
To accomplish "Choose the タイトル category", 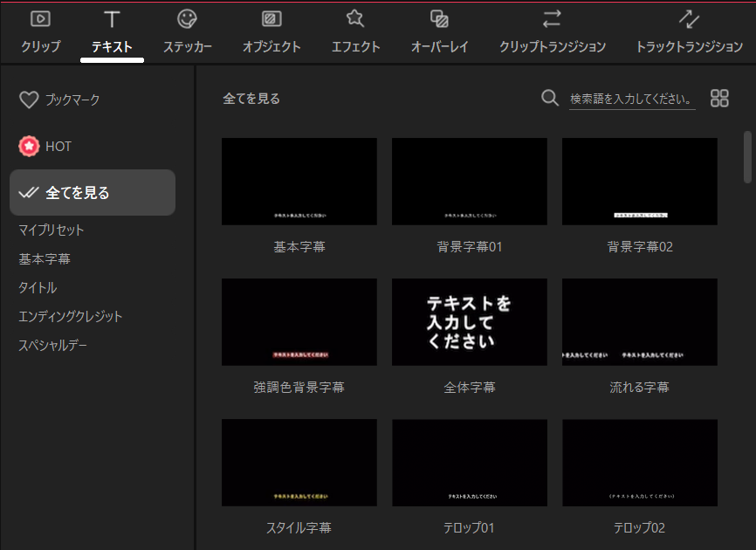I will point(38,288).
